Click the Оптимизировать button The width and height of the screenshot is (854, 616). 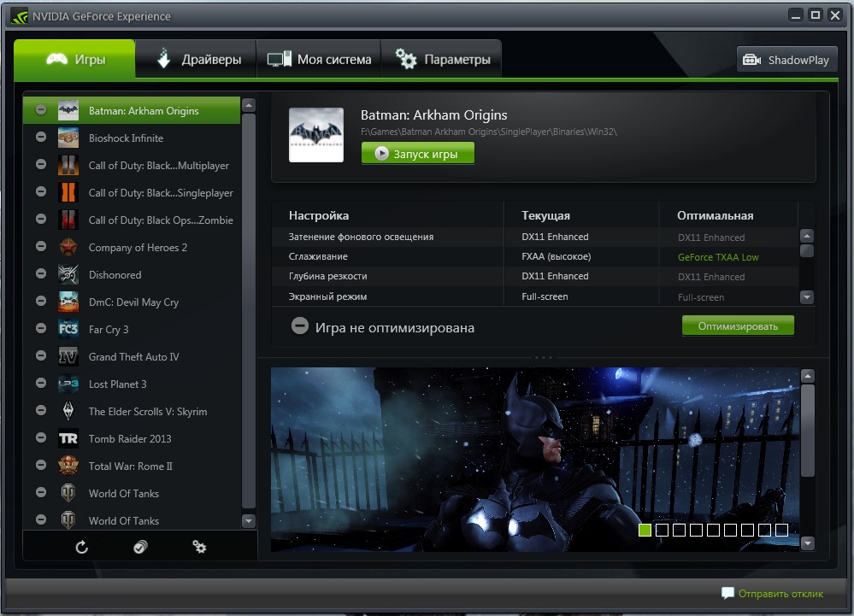738,326
